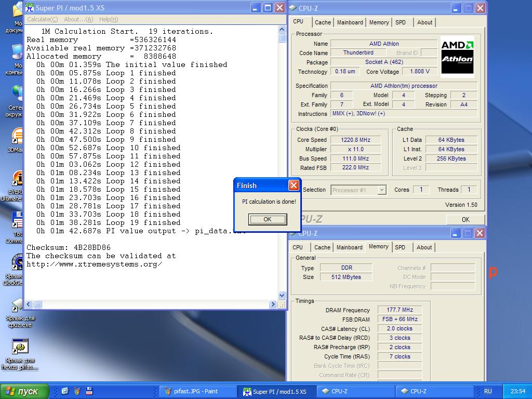
Task: Click the middle Quick Launch icon
Action: (x=77, y=391)
